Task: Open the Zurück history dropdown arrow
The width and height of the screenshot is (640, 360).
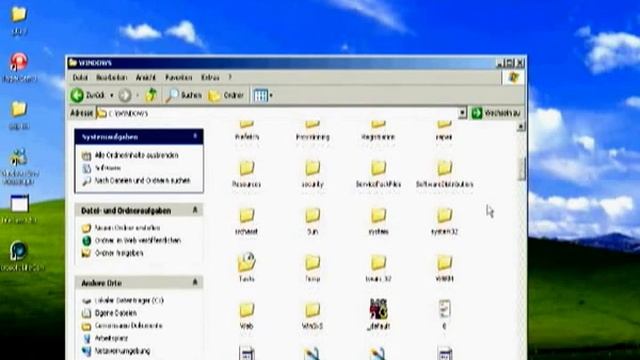Action: pyautogui.click(x=111, y=96)
